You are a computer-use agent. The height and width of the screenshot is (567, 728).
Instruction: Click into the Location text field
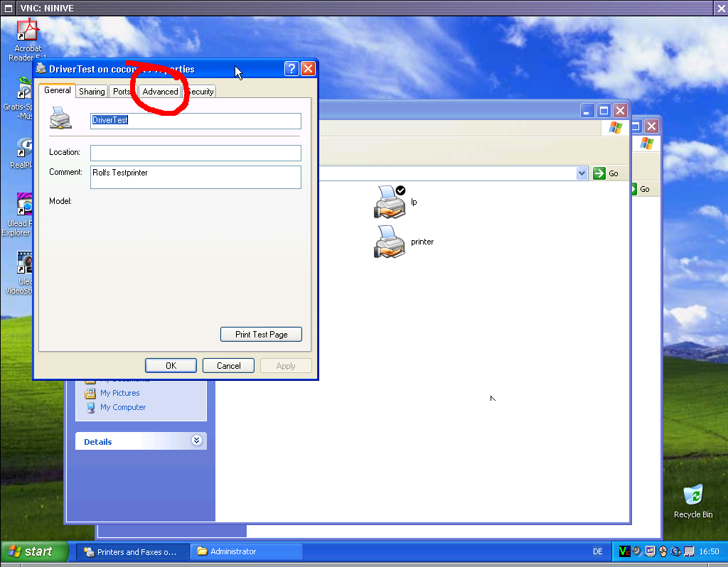coord(196,153)
